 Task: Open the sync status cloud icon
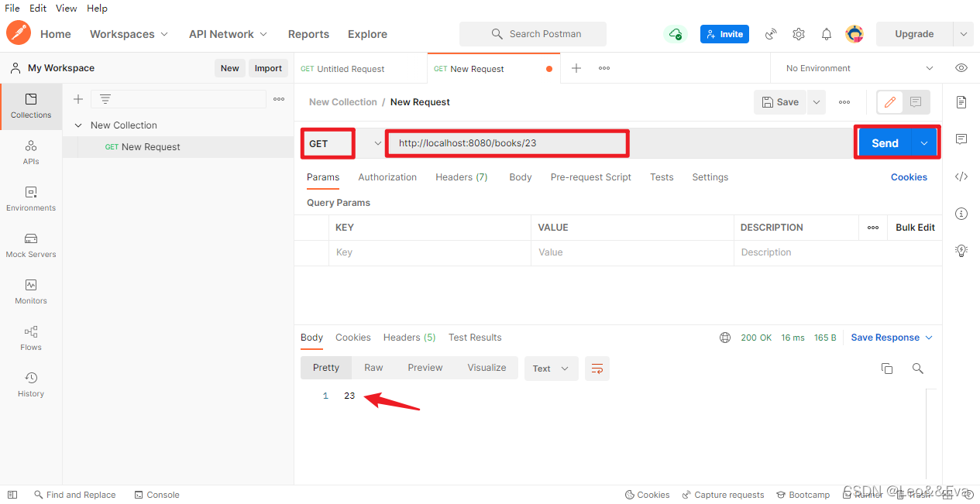point(676,34)
